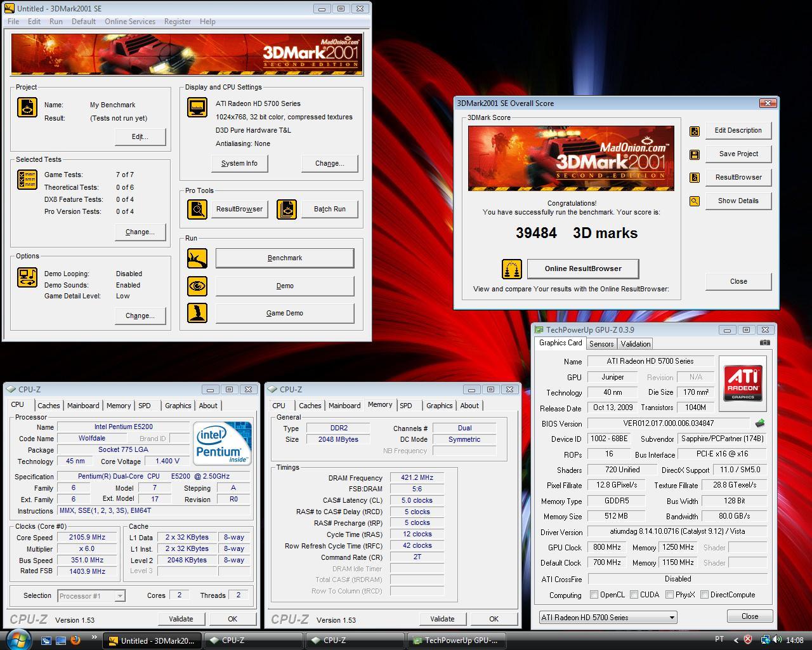This screenshot has width=812, height=650.
Task: Click the magnifier icon beside Show Details
Action: [x=695, y=201]
